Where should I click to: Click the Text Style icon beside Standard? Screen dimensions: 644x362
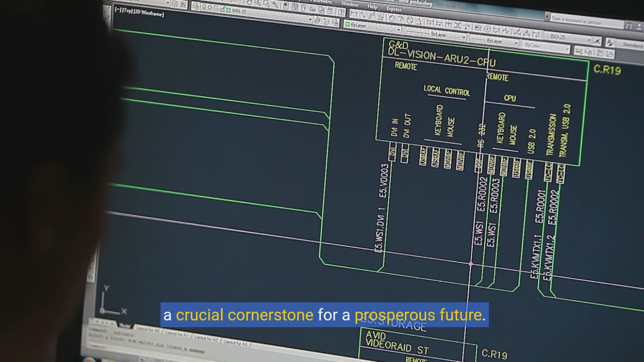point(609,42)
